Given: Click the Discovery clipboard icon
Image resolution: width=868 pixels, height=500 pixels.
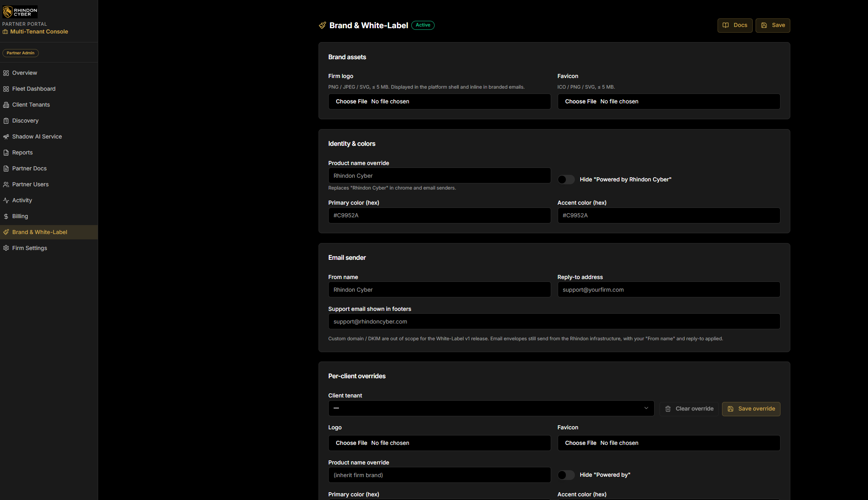Looking at the screenshot, I should pos(6,121).
